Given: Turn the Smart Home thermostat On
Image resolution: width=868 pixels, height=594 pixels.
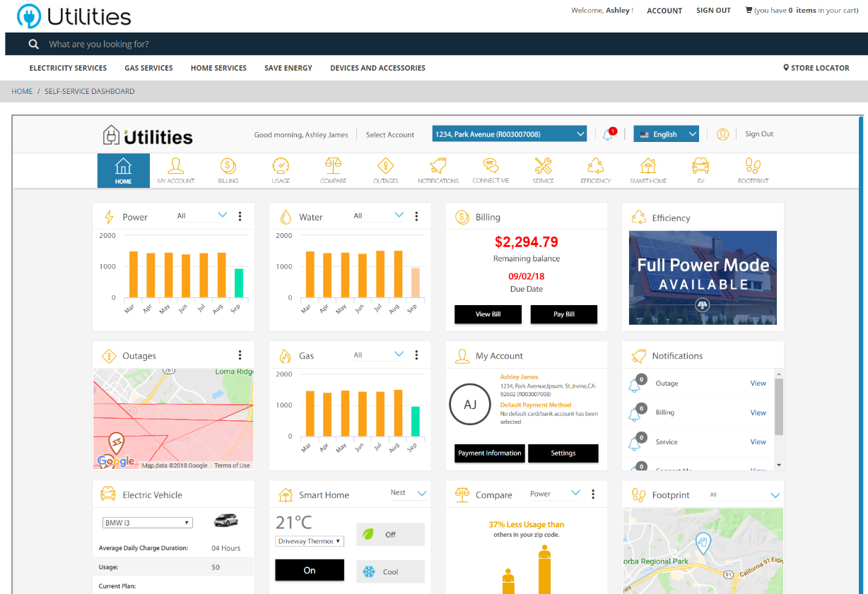Looking at the screenshot, I should 310,570.
